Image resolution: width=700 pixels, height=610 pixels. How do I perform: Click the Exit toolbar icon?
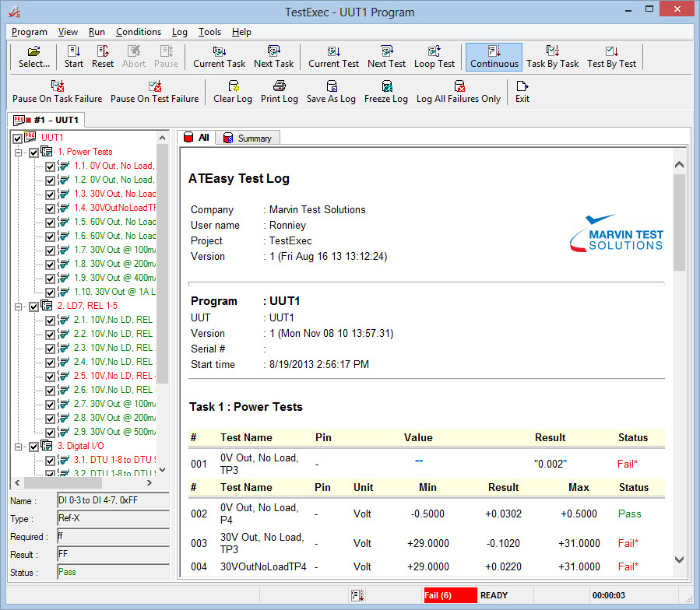click(522, 91)
